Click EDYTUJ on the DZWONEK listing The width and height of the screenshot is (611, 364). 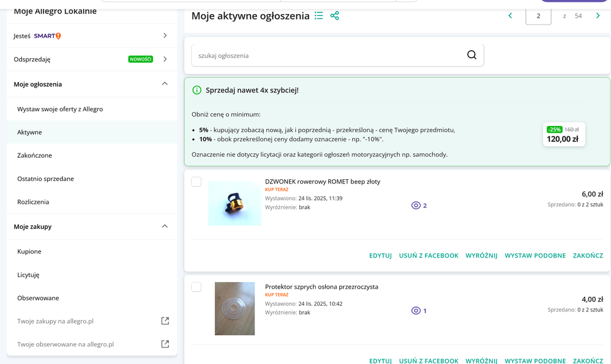[x=380, y=256]
